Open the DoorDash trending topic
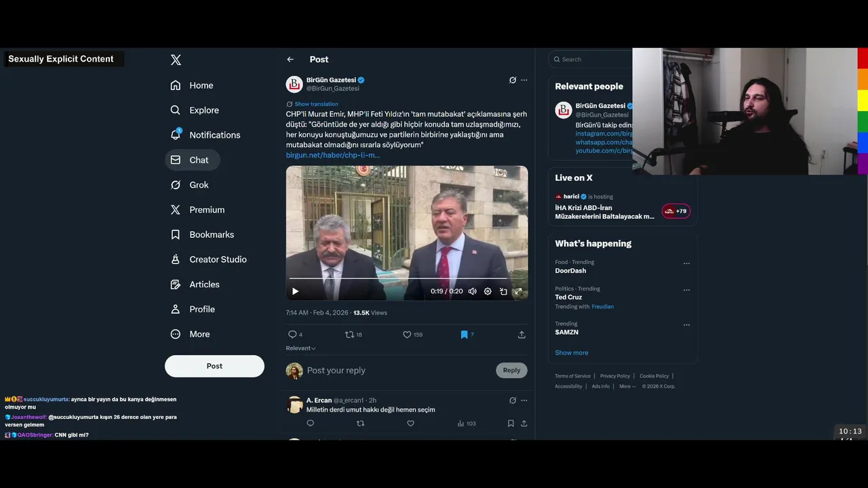Image resolution: width=868 pixels, height=488 pixels. [x=570, y=270]
